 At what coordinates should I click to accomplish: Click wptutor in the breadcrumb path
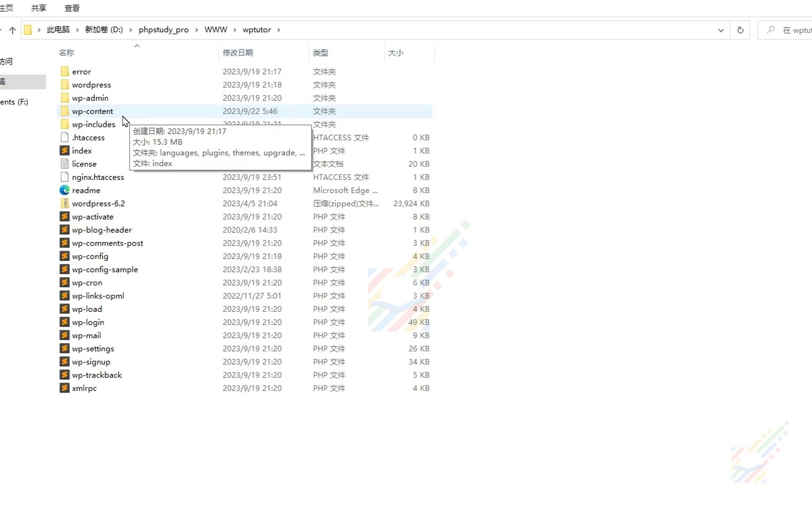coord(257,30)
